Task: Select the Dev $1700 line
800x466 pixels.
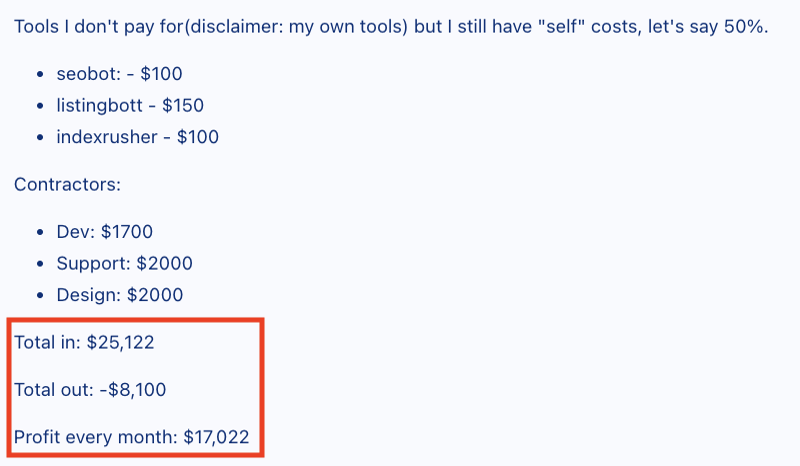Action: (x=105, y=232)
